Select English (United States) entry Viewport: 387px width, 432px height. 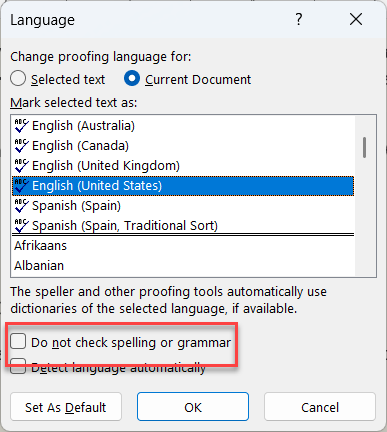coord(183,186)
